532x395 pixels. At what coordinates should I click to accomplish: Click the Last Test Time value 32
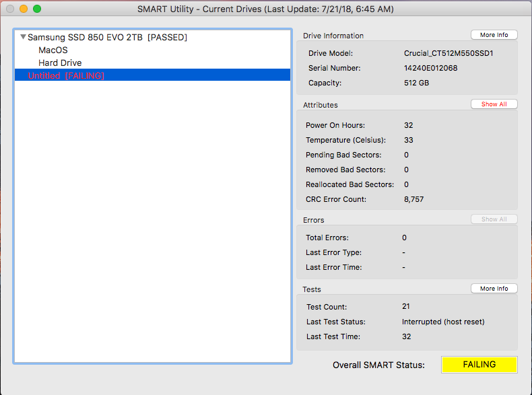pyautogui.click(x=407, y=336)
